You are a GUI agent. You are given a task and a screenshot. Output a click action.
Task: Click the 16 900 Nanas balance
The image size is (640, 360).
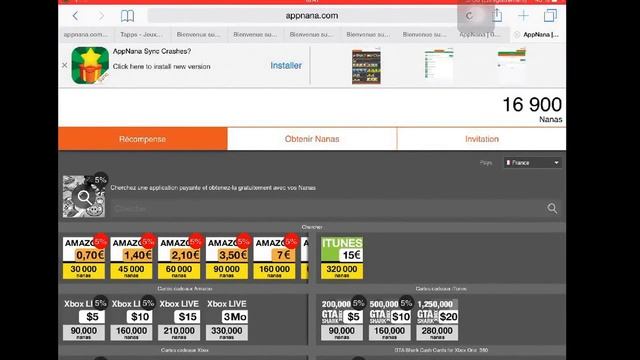(532, 109)
